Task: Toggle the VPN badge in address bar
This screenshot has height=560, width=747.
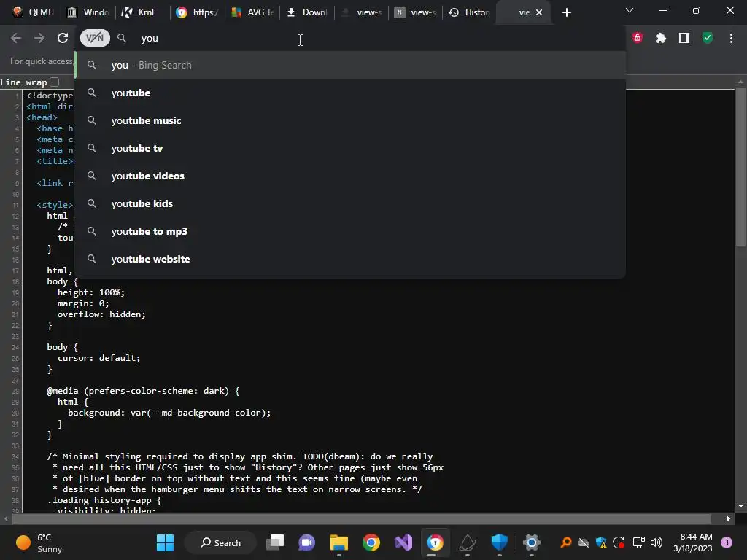Action: (95, 38)
